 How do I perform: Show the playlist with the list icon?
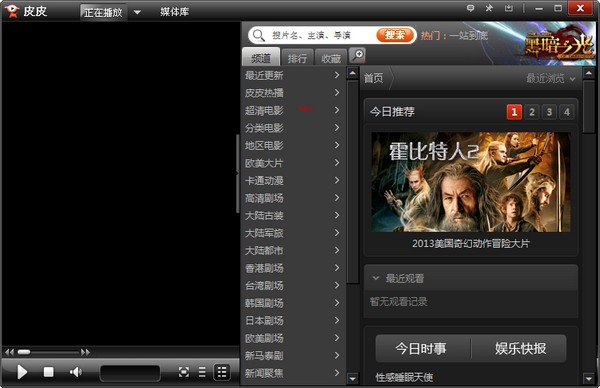[202, 372]
